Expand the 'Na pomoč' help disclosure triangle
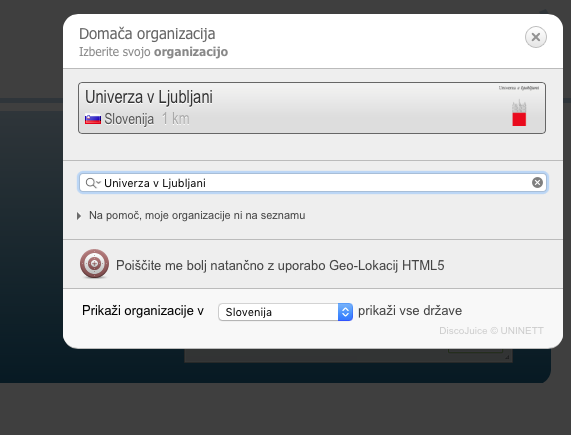Viewport: 571px width, 435px height. tap(79, 216)
